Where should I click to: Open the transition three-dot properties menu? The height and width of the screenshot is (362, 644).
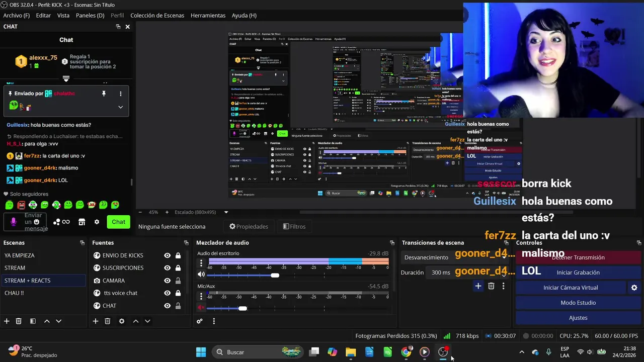click(x=503, y=286)
